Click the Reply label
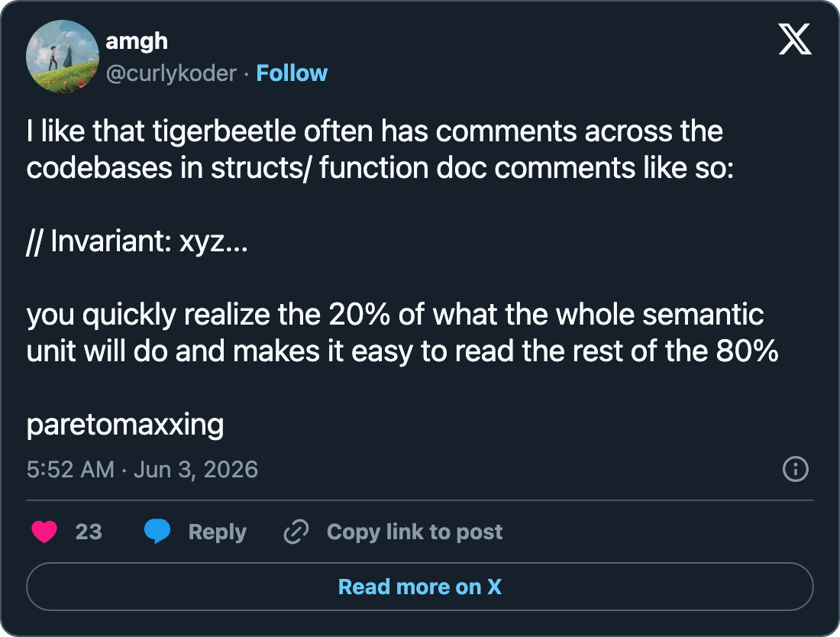Image resolution: width=840 pixels, height=637 pixels. (218, 532)
